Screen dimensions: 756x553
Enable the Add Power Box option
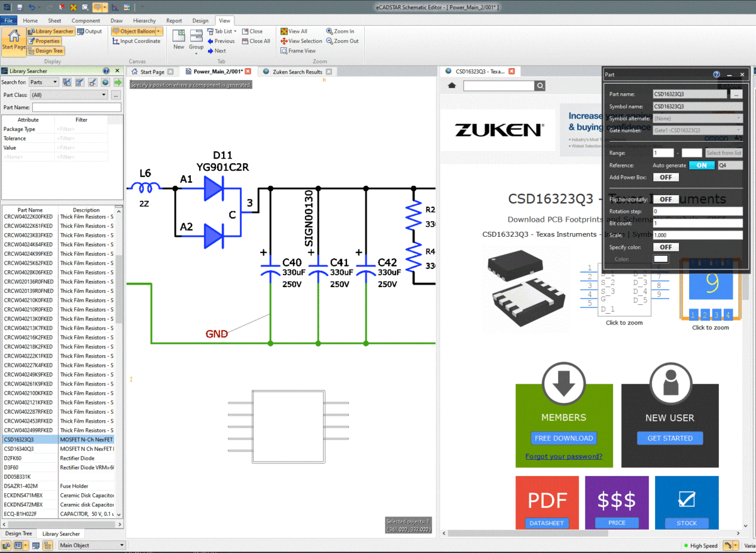[666, 177]
